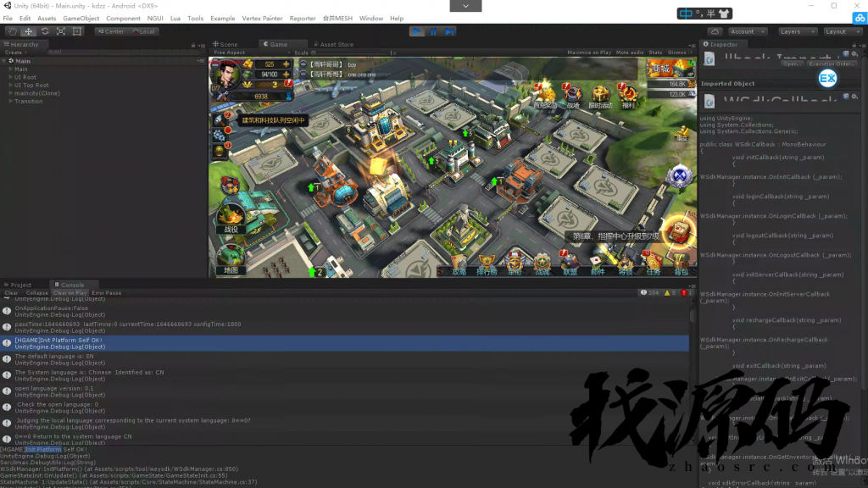Viewport: 868px width, 488px height.
Task: Open the cloud services icon
Action: click(x=715, y=31)
